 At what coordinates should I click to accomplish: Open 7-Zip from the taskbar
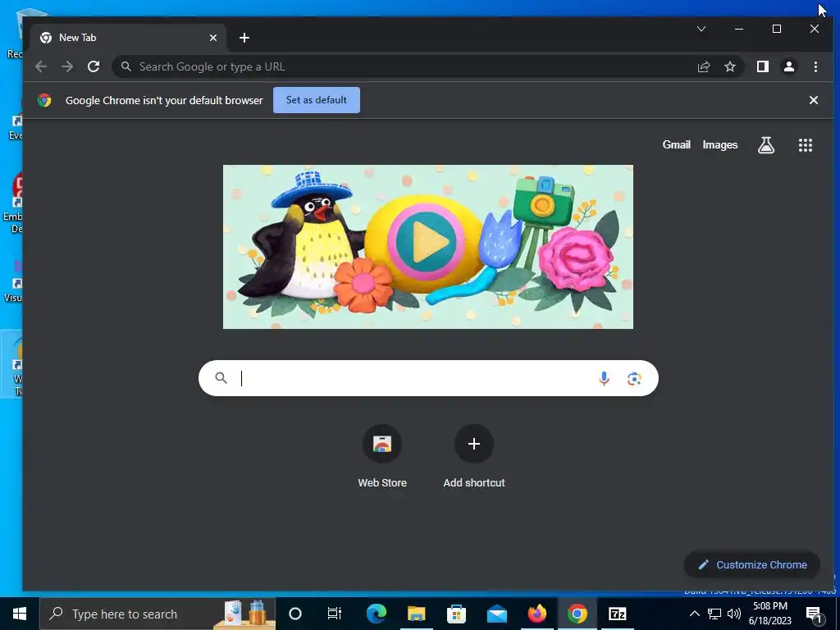[617, 614]
